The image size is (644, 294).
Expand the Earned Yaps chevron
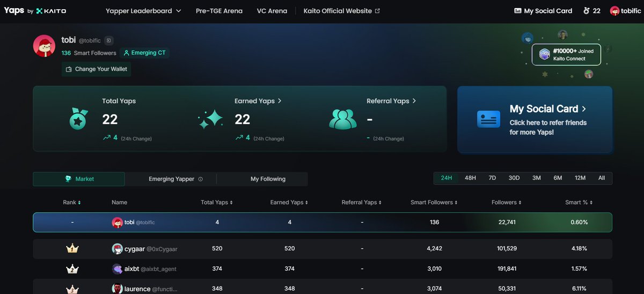click(280, 101)
